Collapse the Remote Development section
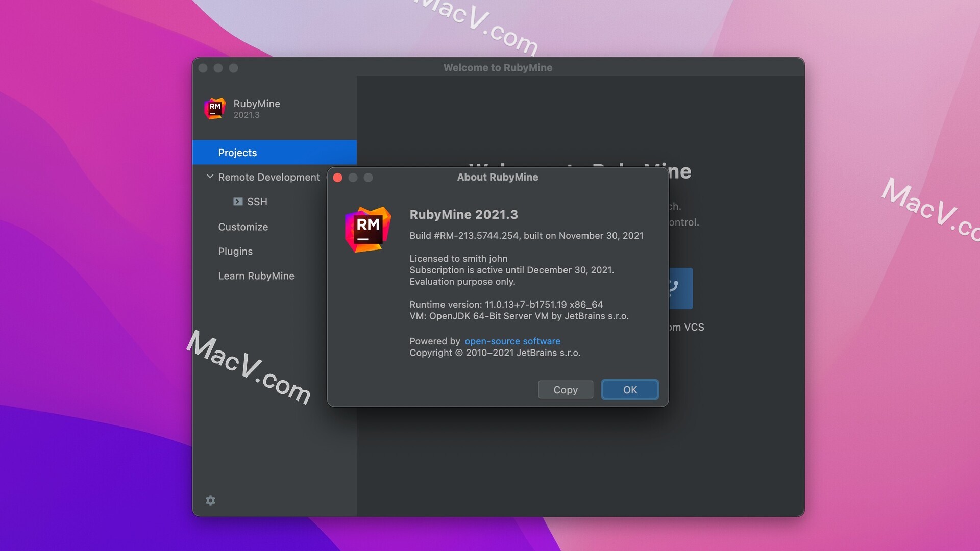The height and width of the screenshot is (551, 980). pyautogui.click(x=210, y=177)
